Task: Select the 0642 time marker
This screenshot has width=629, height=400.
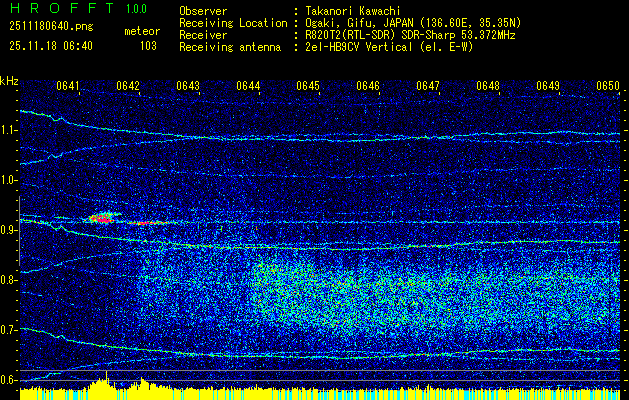Action: [128, 86]
